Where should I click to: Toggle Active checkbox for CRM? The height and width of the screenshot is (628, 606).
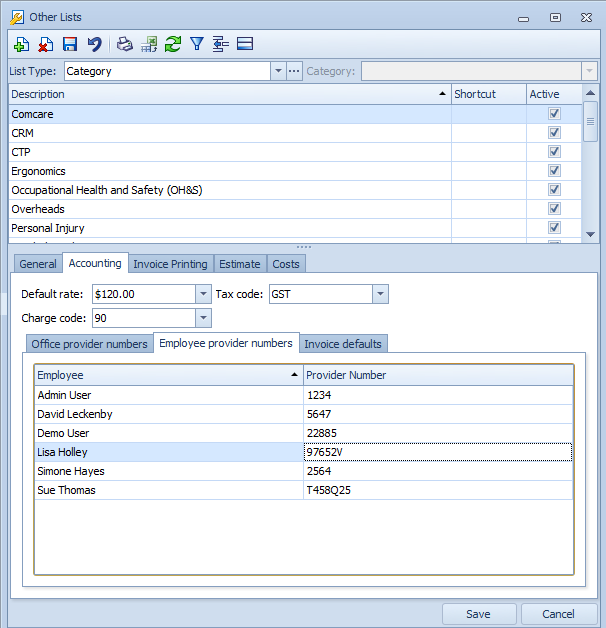[554, 133]
